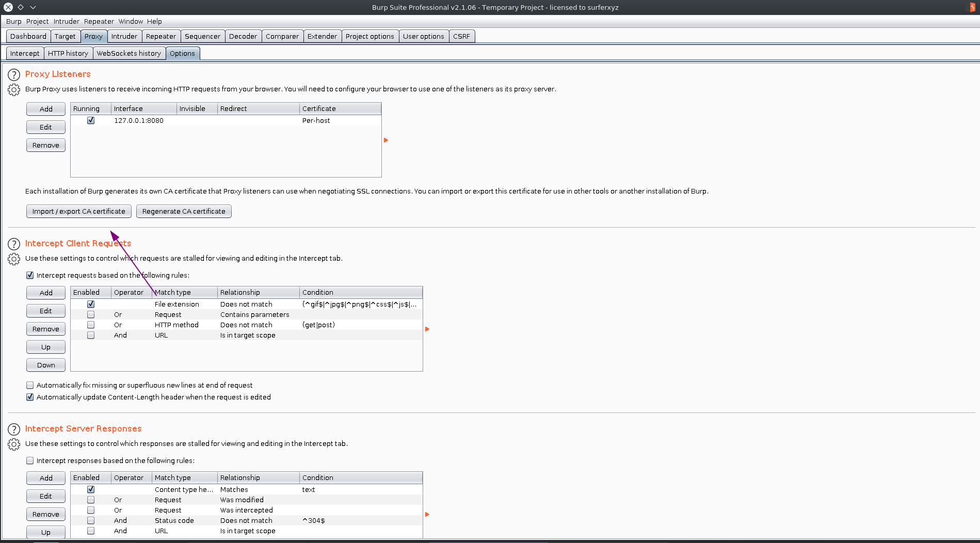
Task: Click Condition column header in client rules
Action: tap(361, 292)
